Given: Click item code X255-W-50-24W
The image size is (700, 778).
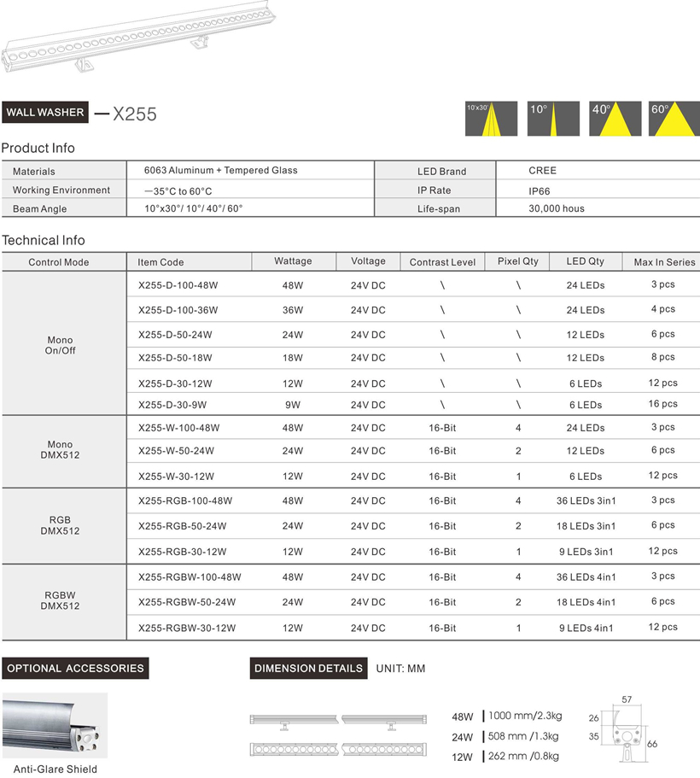Looking at the screenshot, I should coord(175,451).
